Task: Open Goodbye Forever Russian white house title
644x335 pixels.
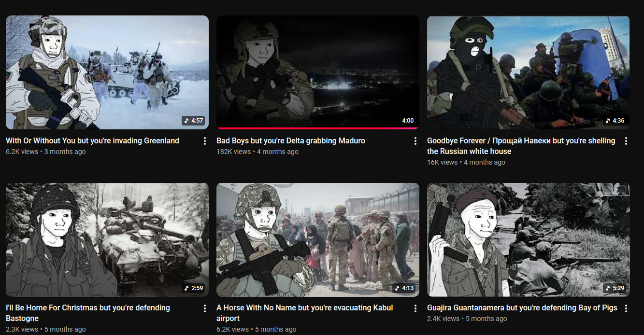Action: click(x=521, y=146)
